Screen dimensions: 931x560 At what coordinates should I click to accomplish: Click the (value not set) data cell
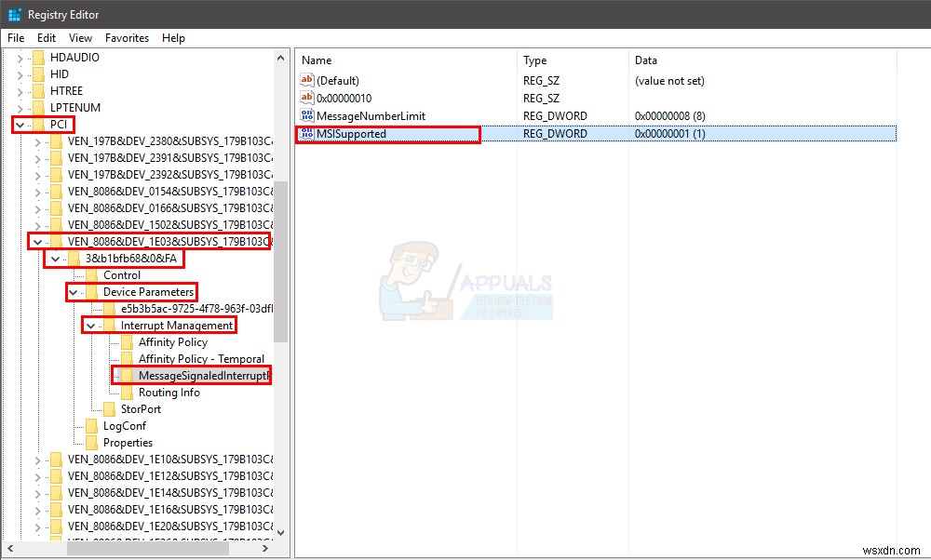tap(669, 80)
